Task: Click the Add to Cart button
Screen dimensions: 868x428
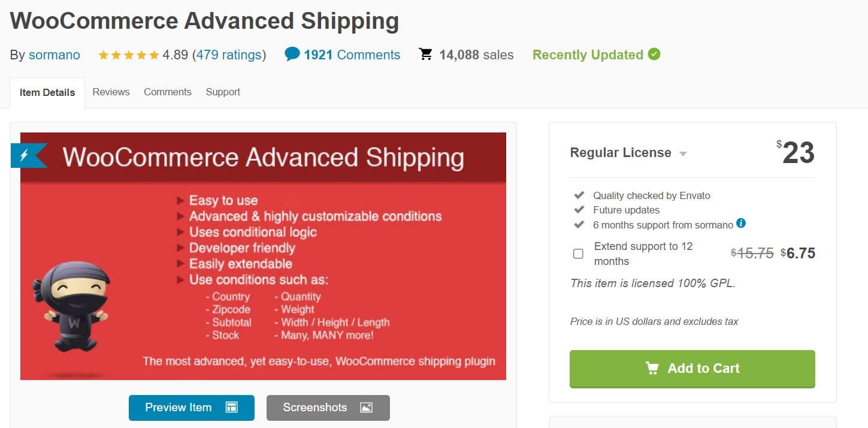Action: (692, 369)
